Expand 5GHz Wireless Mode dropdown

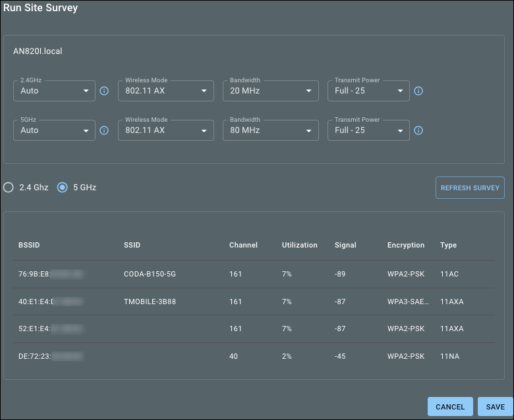pos(165,130)
